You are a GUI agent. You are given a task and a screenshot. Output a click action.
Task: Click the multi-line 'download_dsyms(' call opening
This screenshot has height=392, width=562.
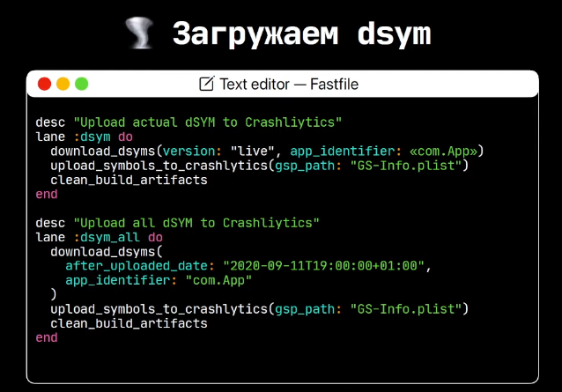click(107, 252)
